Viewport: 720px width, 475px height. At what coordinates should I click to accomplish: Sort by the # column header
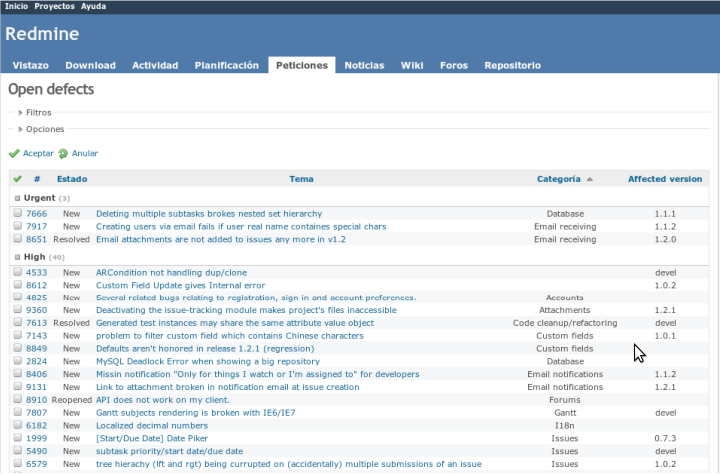pos(37,179)
